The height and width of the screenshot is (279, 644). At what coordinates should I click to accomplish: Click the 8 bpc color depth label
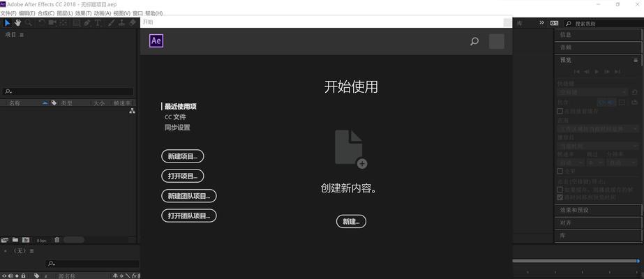pyautogui.click(x=41, y=240)
